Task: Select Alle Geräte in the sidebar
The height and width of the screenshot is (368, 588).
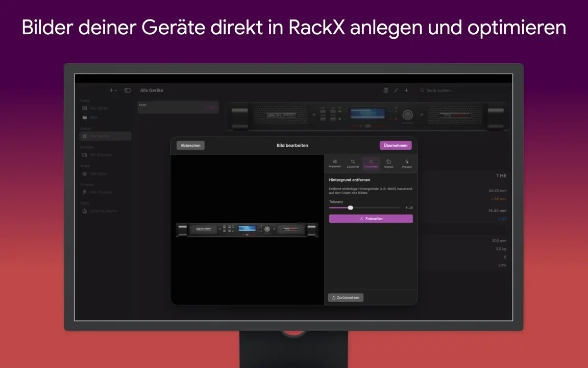Action: [x=105, y=136]
